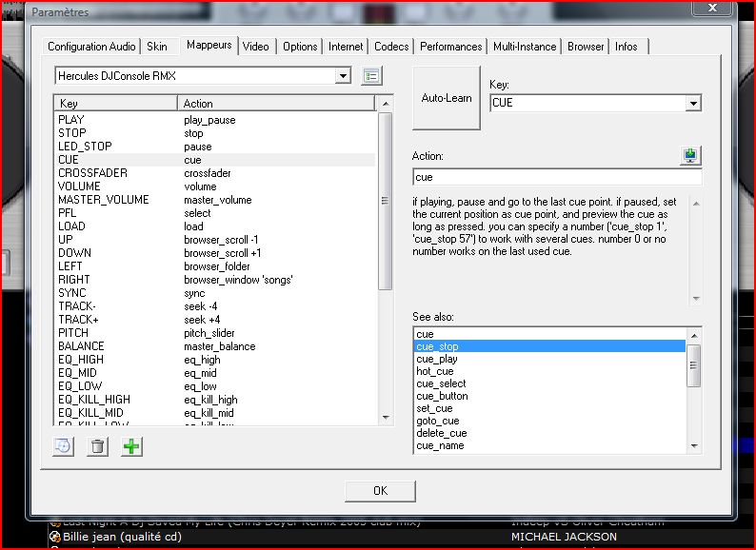Click the mapper options icon beside device dropdown
This screenshot has width=756, height=550.
point(371,76)
